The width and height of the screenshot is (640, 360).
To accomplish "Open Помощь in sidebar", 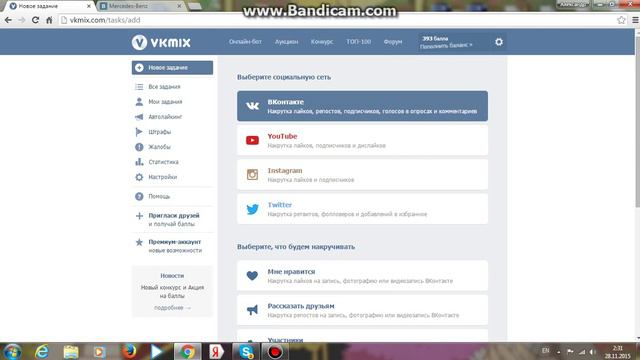I will click(x=159, y=196).
